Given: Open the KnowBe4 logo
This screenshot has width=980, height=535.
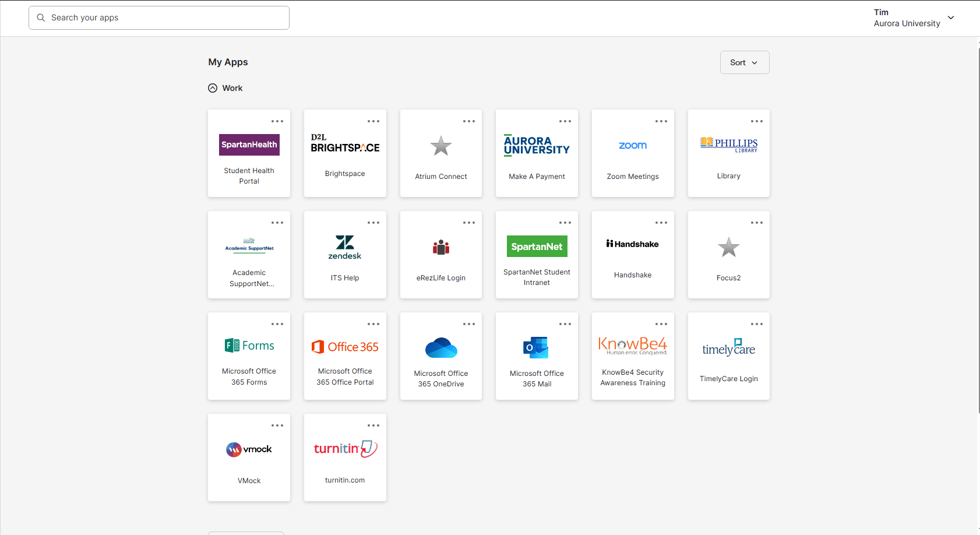Looking at the screenshot, I should tap(633, 346).
